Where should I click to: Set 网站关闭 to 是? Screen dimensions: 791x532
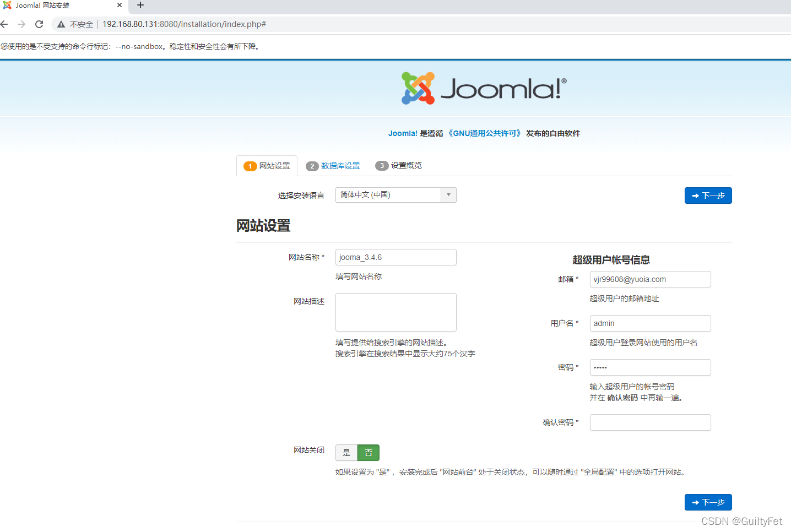(346, 453)
